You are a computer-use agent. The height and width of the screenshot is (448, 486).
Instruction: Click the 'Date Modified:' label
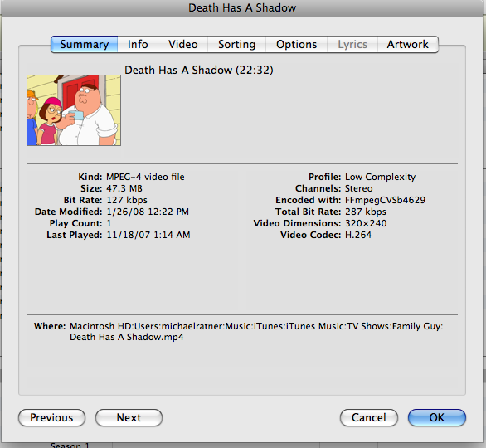69,212
